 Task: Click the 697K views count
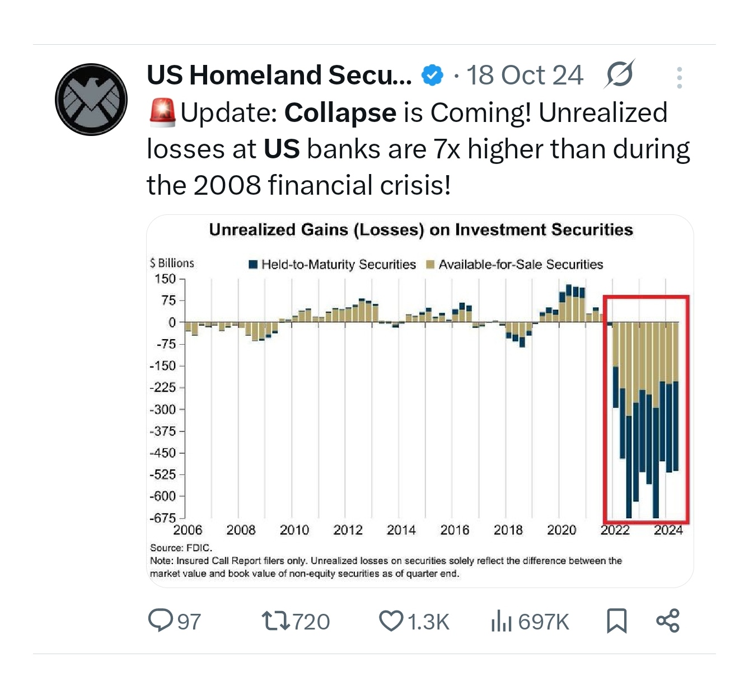pos(543,622)
